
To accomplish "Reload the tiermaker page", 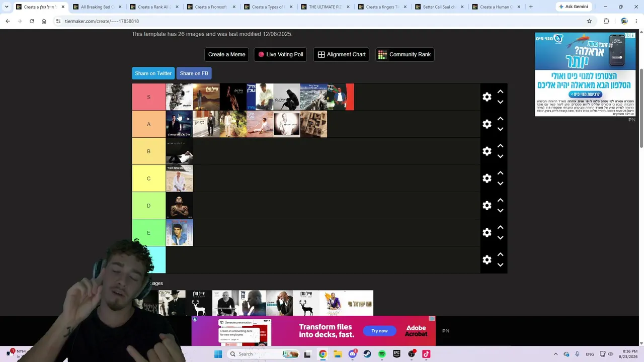I will pyautogui.click(x=32, y=21).
